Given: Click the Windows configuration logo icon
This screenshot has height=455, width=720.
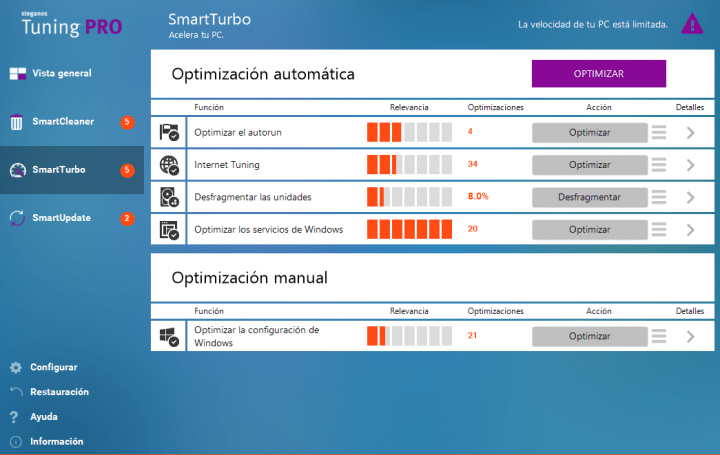Looking at the screenshot, I should (169, 337).
